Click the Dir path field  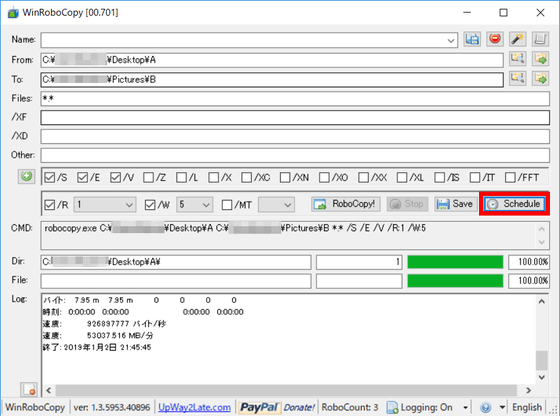176,262
